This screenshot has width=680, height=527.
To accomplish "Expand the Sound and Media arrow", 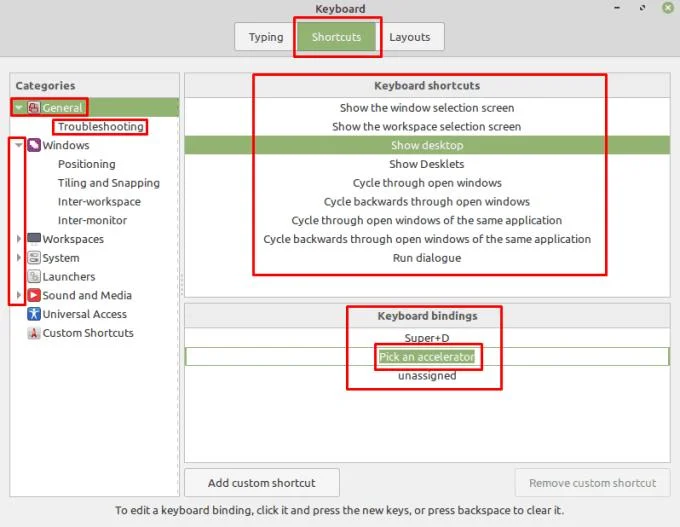I will (x=19, y=295).
